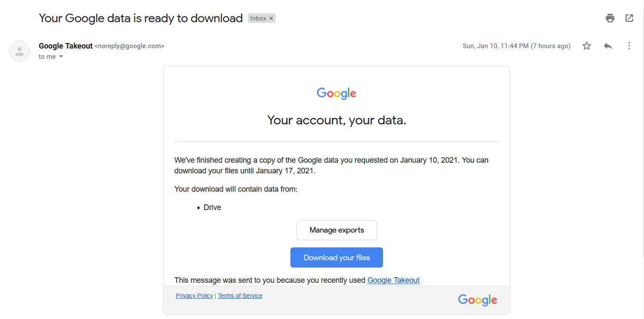Open the More options menu for this message
The image size is (644, 319).
coord(629,46)
